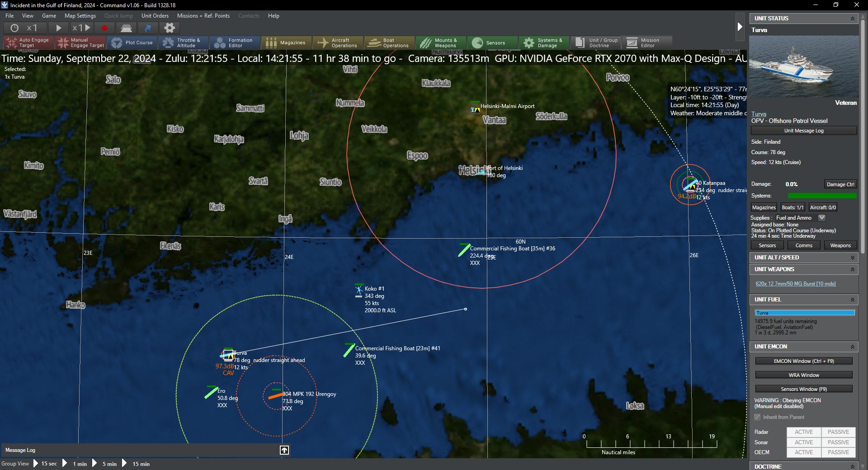868x470 pixels.
Task: Open the 620x 12.7mm/50 MG Burst link
Action: [x=796, y=284]
